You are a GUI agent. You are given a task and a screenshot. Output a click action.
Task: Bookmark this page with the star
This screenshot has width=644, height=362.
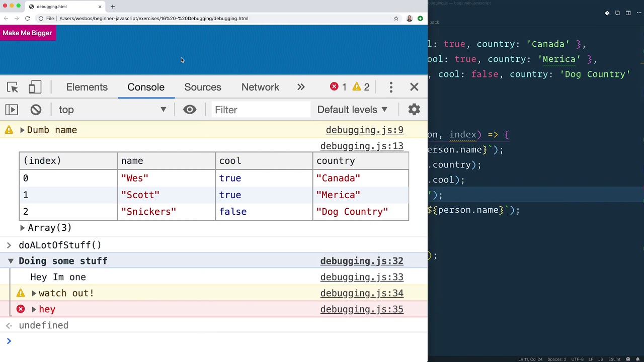tap(396, 19)
